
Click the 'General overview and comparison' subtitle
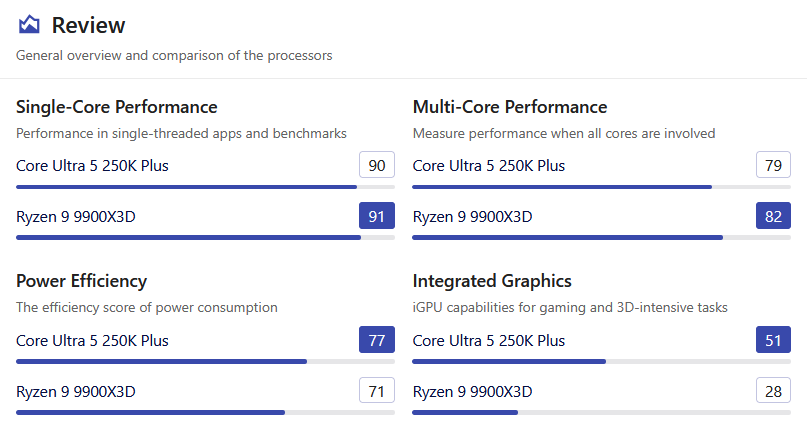tap(174, 56)
